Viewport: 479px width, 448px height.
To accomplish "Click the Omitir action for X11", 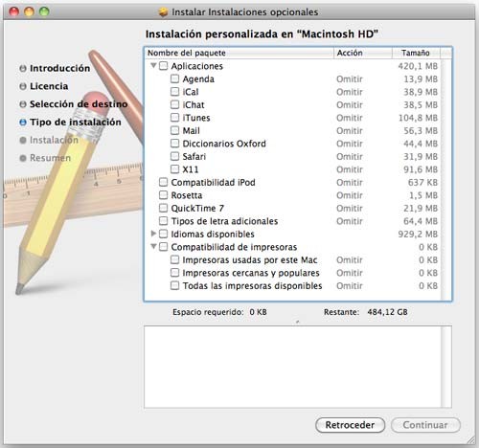I will tap(350, 169).
